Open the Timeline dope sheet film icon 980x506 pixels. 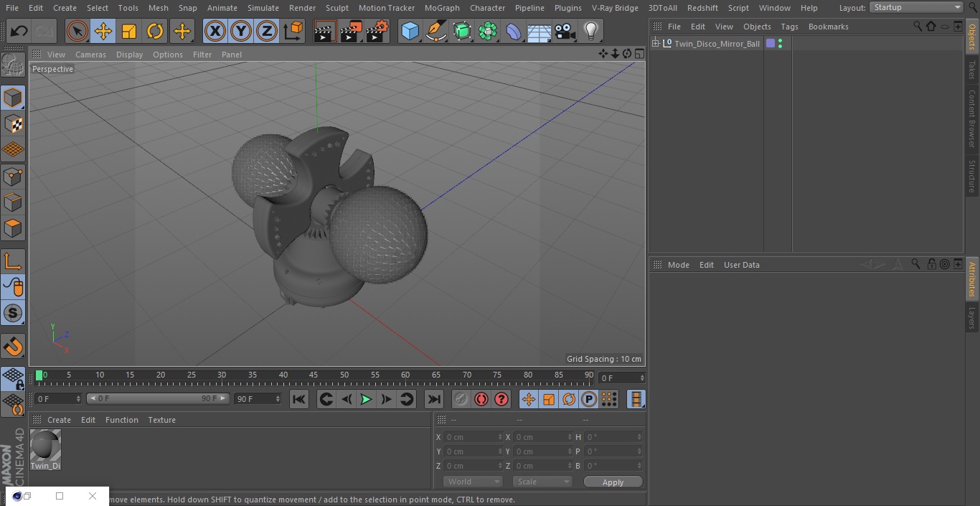pyautogui.click(x=636, y=399)
